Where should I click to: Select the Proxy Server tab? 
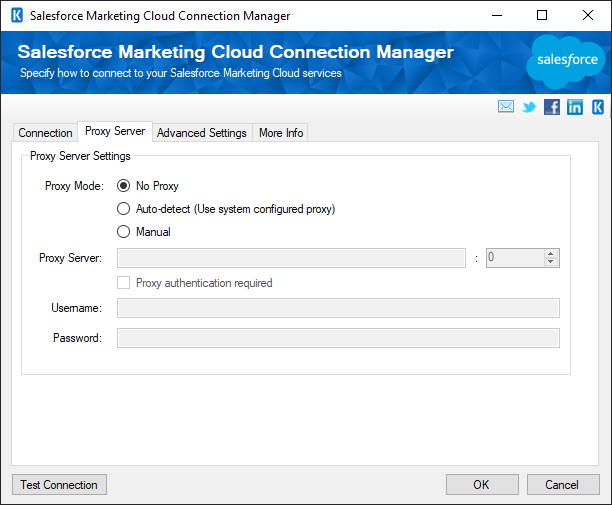pos(115,131)
